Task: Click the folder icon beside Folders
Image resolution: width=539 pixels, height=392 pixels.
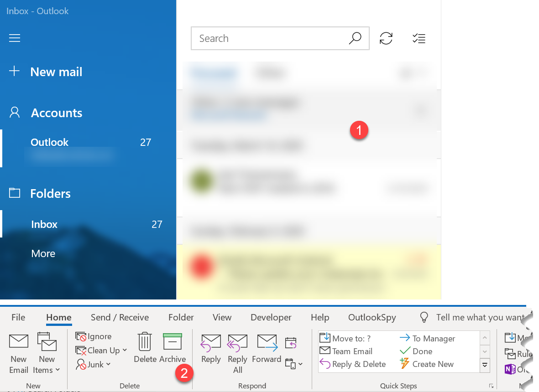Action: pos(15,193)
